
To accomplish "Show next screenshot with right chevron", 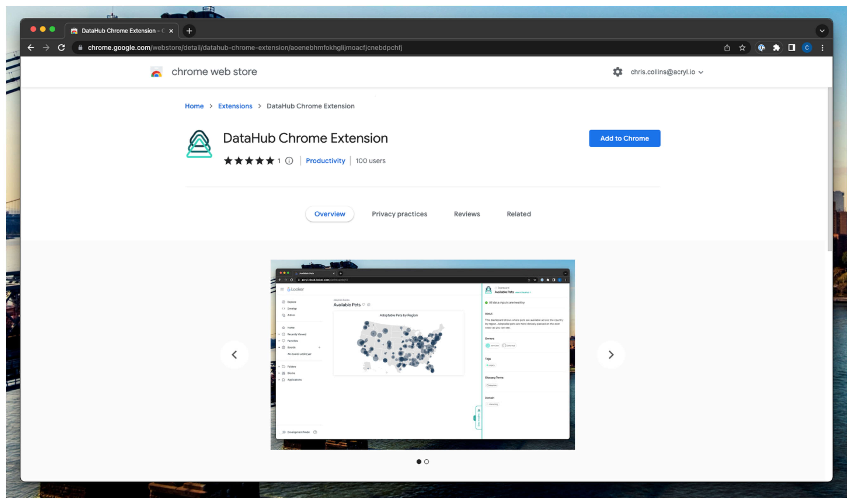I will pyautogui.click(x=611, y=355).
